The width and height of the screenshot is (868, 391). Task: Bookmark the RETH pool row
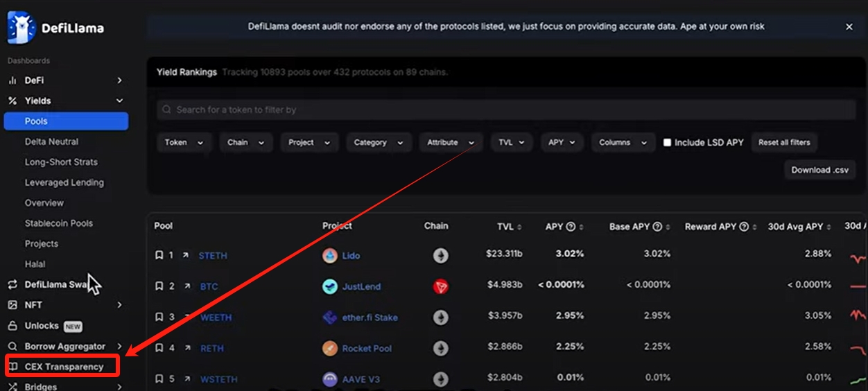click(x=159, y=348)
